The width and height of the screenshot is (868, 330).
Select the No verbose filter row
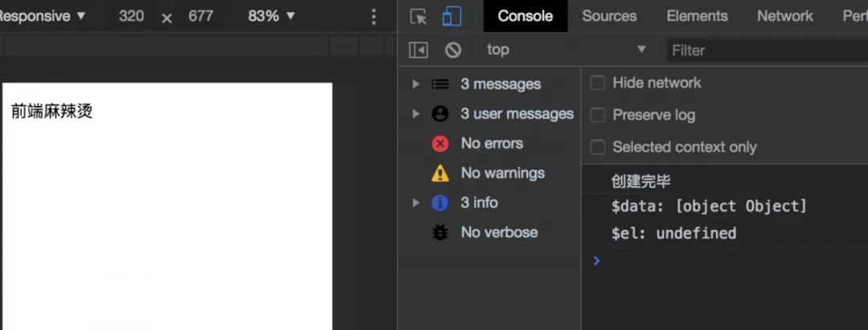(x=489, y=233)
